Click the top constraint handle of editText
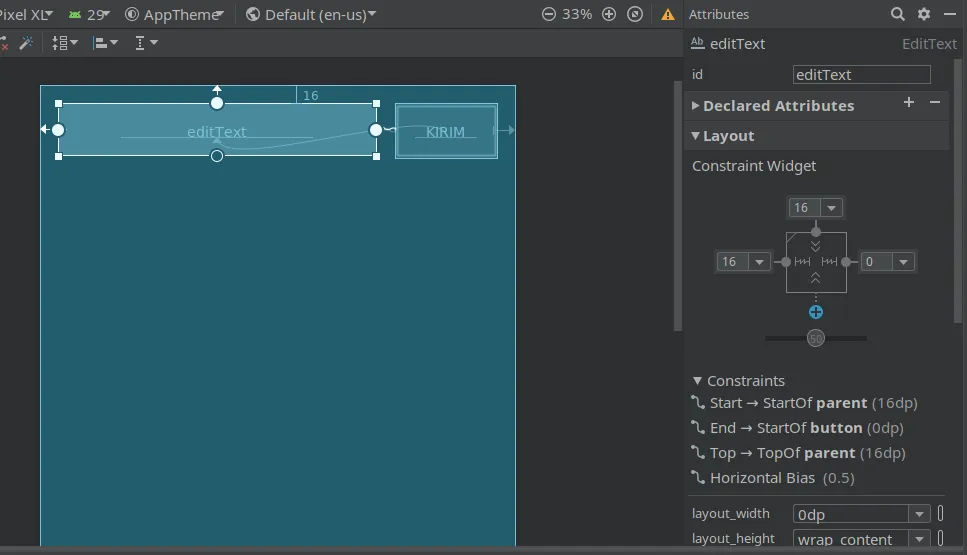The width and height of the screenshot is (967, 555). [x=216, y=103]
